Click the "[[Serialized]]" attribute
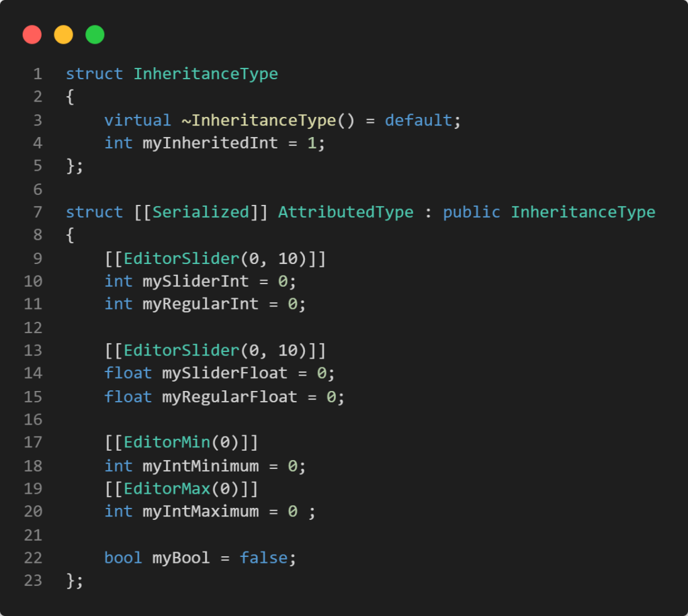 pos(200,212)
